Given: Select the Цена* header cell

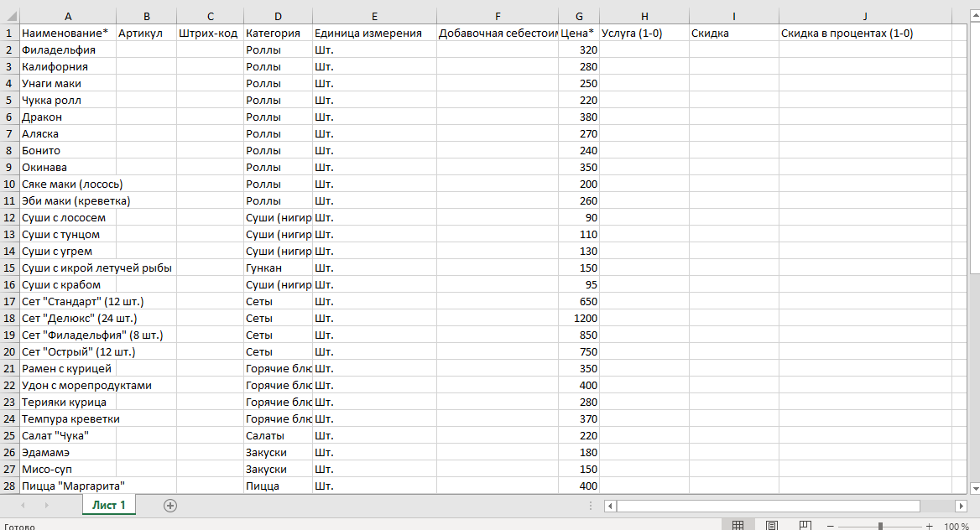Looking at the screenshot, I should click(x=579, y=33).
